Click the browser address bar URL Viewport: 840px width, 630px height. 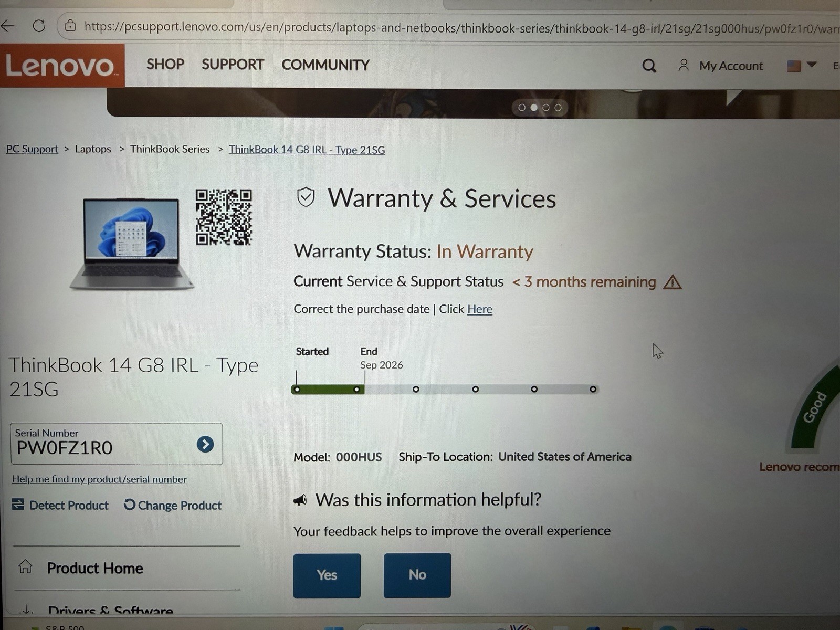click(462, 27)
